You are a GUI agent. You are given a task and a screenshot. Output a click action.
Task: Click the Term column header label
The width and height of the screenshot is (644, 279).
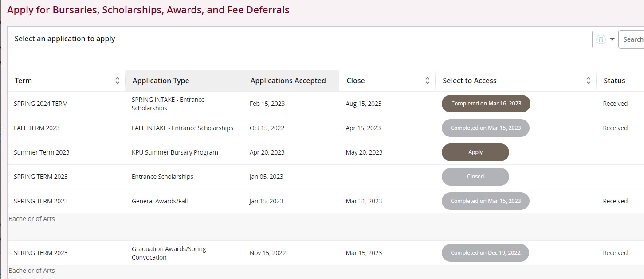tap(24, 81)
